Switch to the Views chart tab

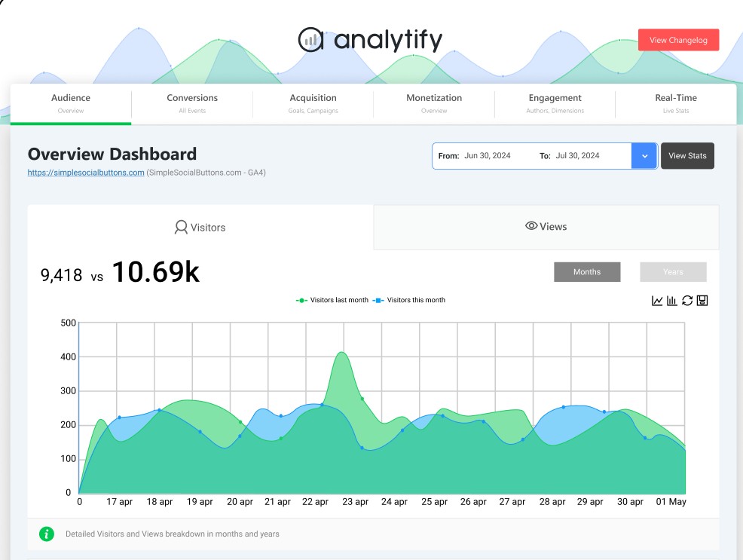(x=546, y=226)
